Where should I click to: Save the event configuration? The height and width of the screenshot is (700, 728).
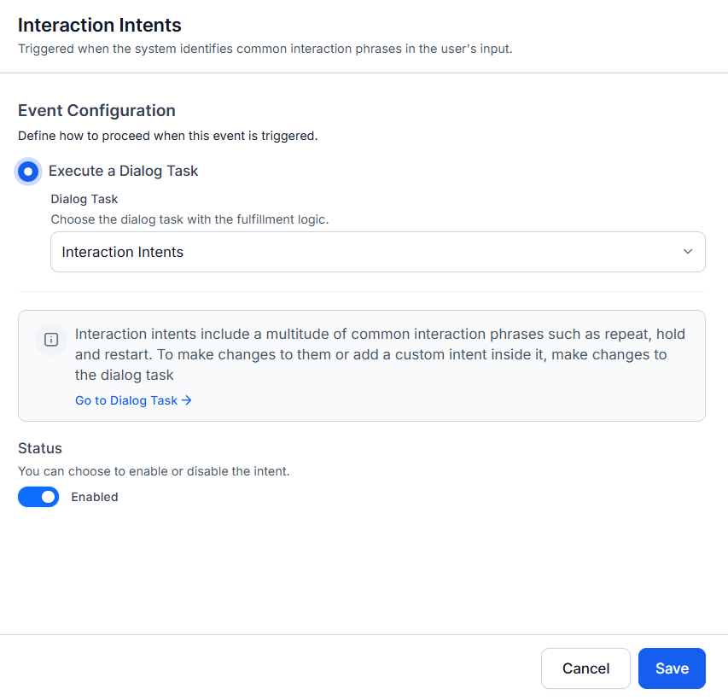tap(672, 668)
